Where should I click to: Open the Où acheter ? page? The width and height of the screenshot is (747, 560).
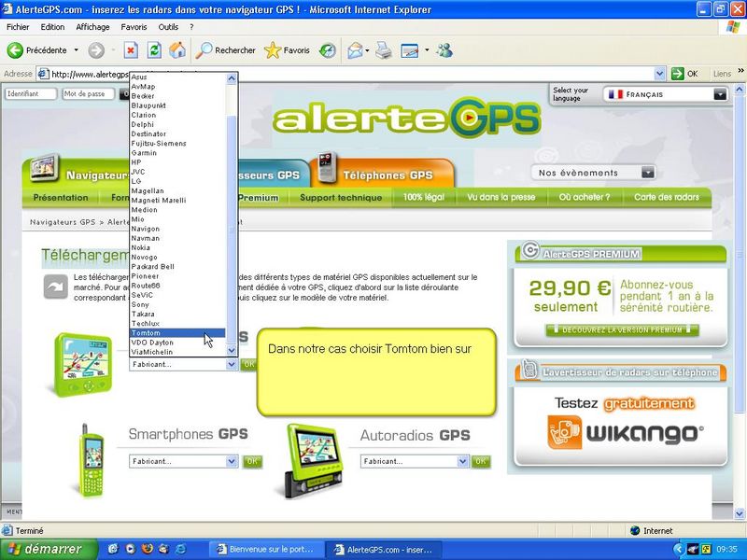coord(585,197)
